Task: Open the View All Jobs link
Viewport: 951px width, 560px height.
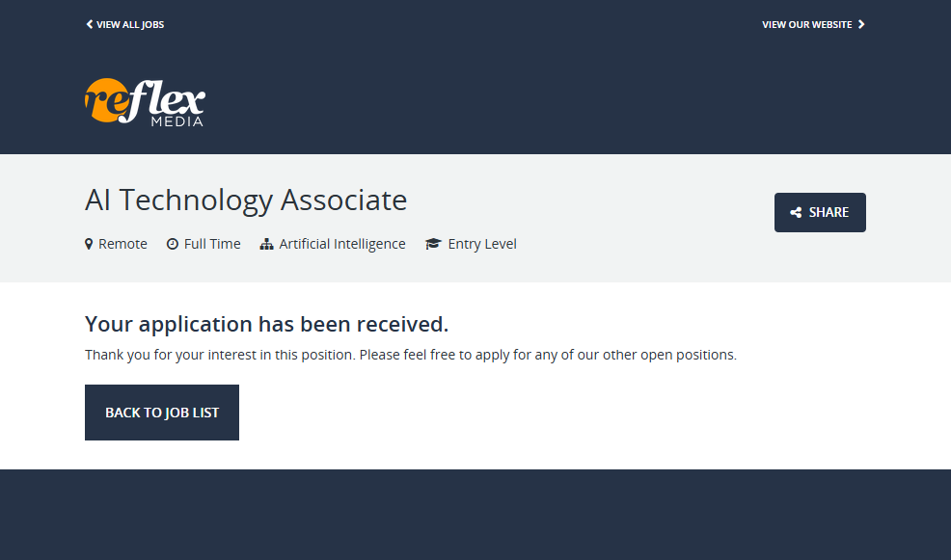Action: click(130, 24)
